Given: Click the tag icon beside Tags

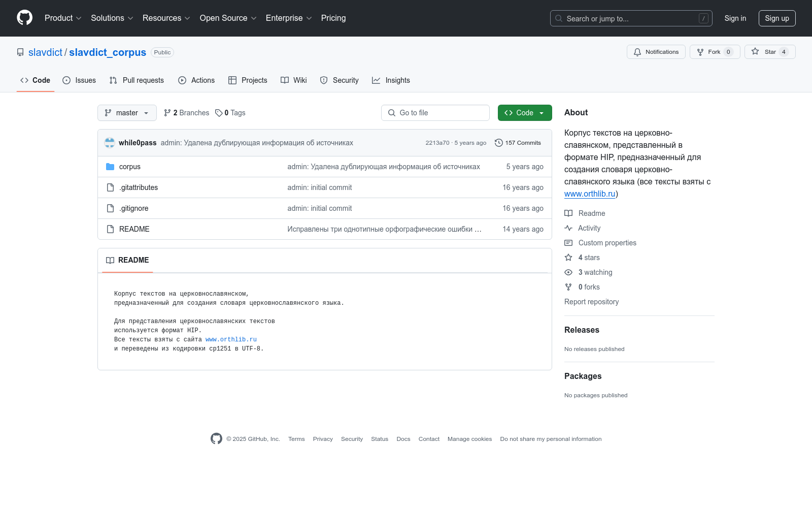Looking at the screenshot, I should coord(219,113).
